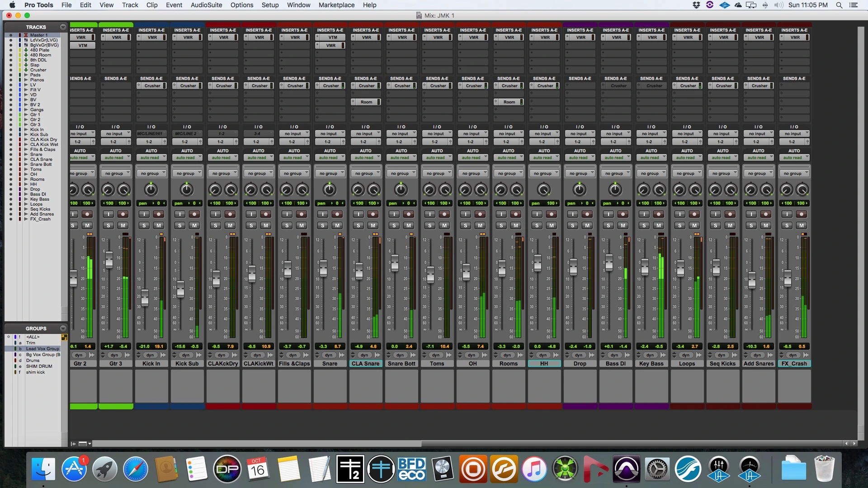Toggle show/hide dot for Pads track

11,75
